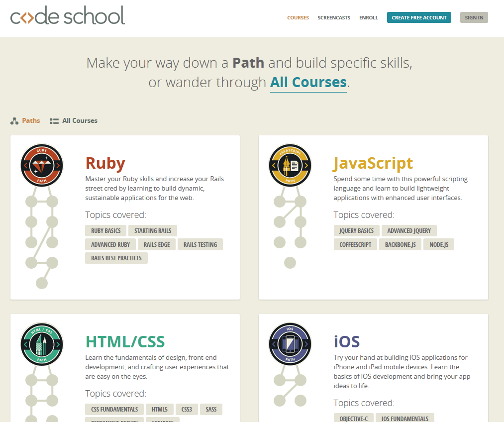Click the HTML/CSS path description text

click(157, 367)
